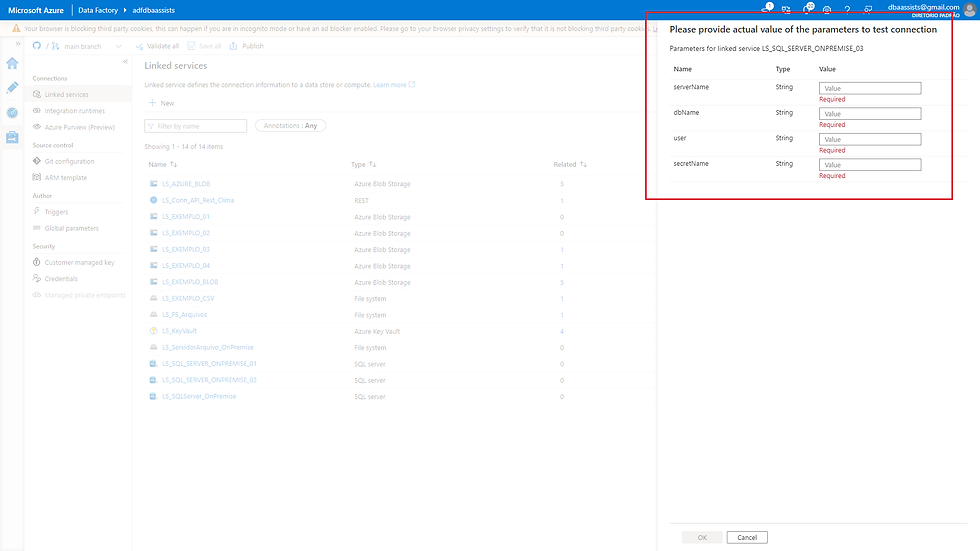Image resolution: width=980 pixels, height=551 pixels.
Task: Open LS_SQL_SERVER_ONPREMISE_02 linked service
Action: coord(209,380)
